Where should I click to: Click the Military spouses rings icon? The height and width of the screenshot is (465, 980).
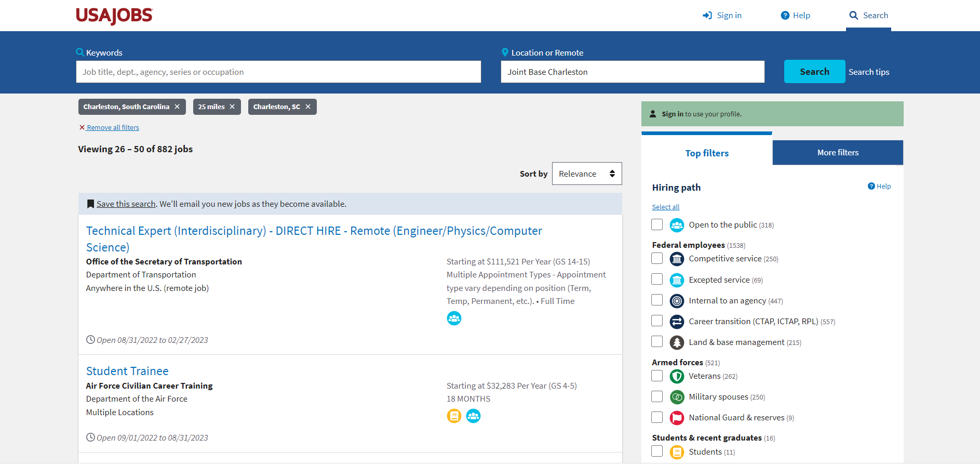click(x=677, y=397)
